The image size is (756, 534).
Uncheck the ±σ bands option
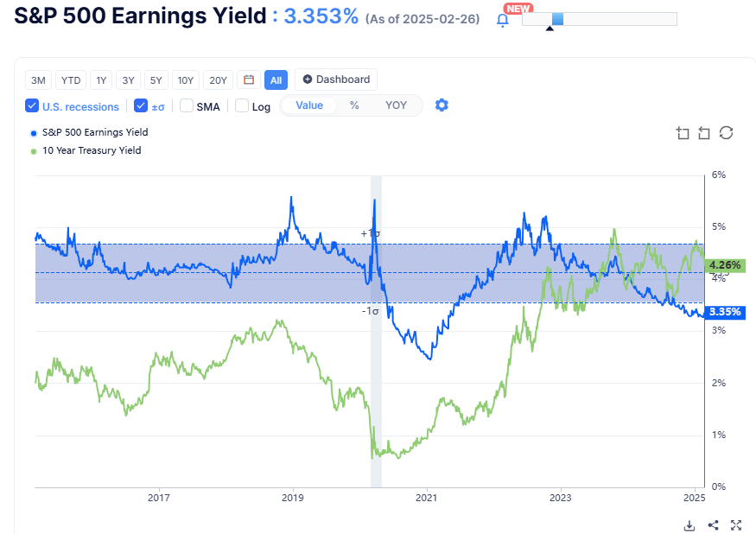tap(141, 105)
